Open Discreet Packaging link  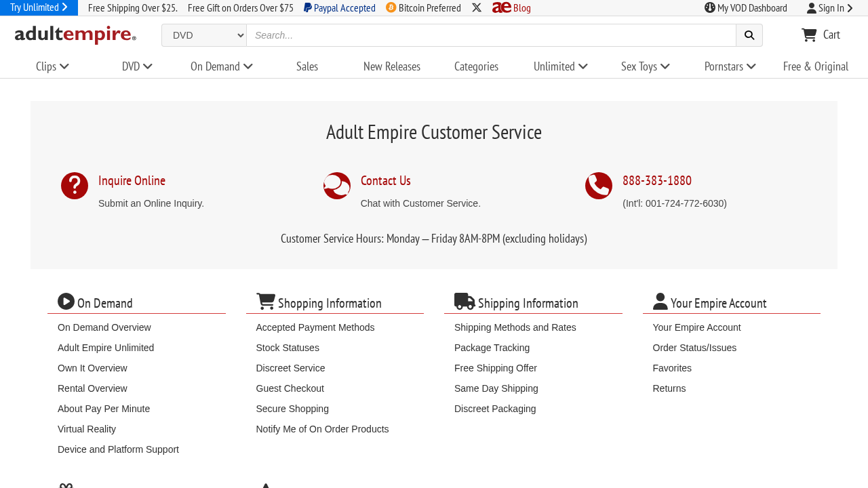coord(495,409)
